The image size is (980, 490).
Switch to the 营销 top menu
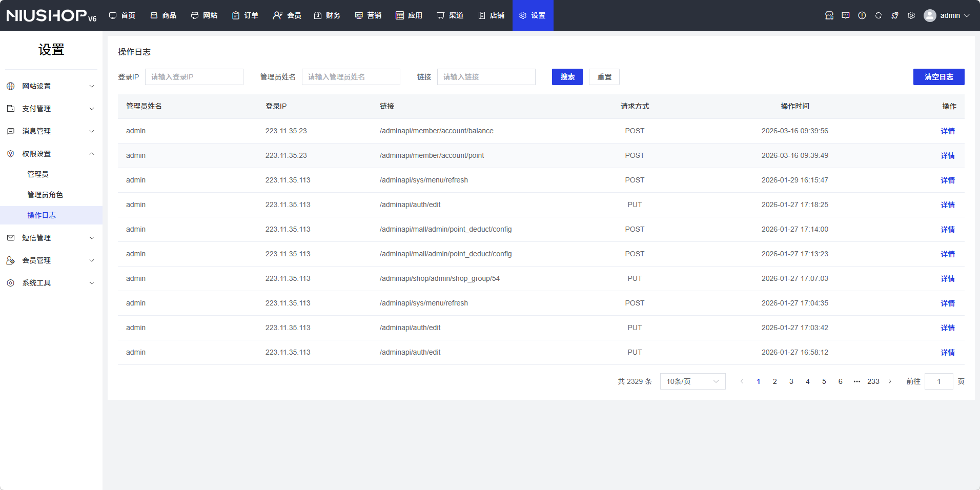(x=368, y=15)
